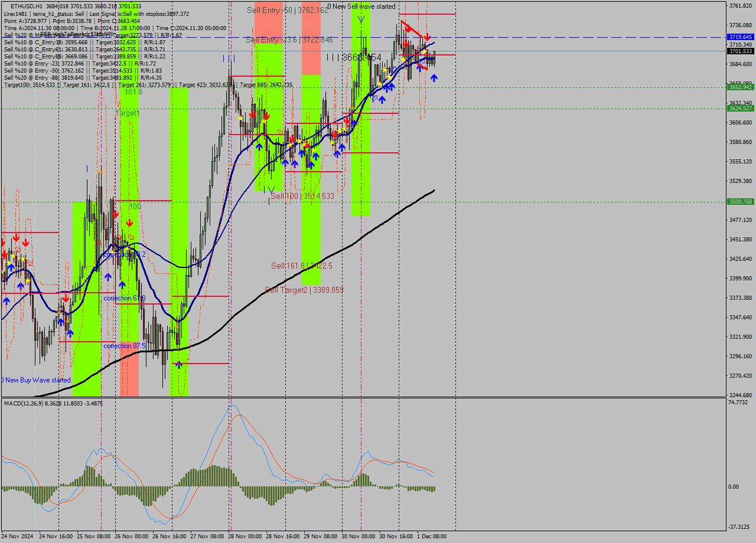Click the 3244.680 price scale value
This screenshot has width=756, height=543.
click(741, 395)
